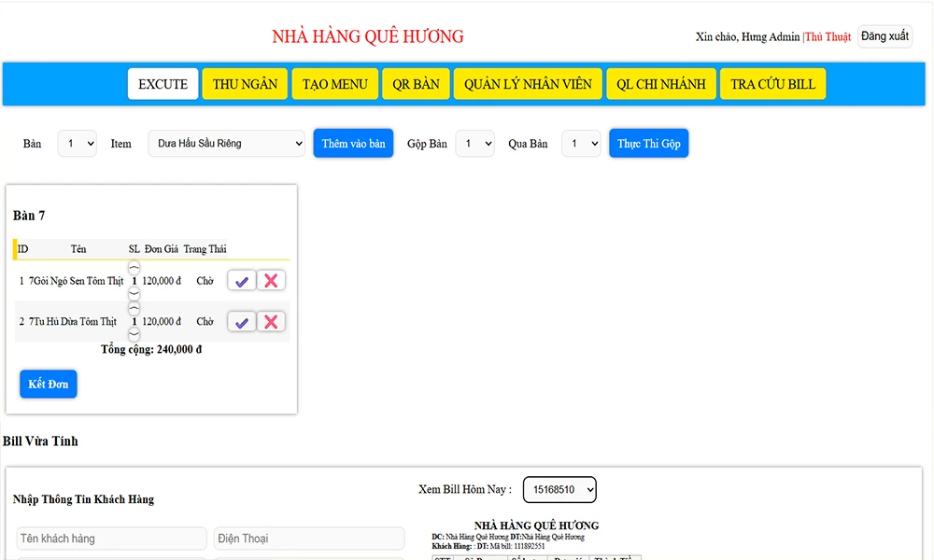Click the Đăng xuất logout button

[x=884, y=36]
